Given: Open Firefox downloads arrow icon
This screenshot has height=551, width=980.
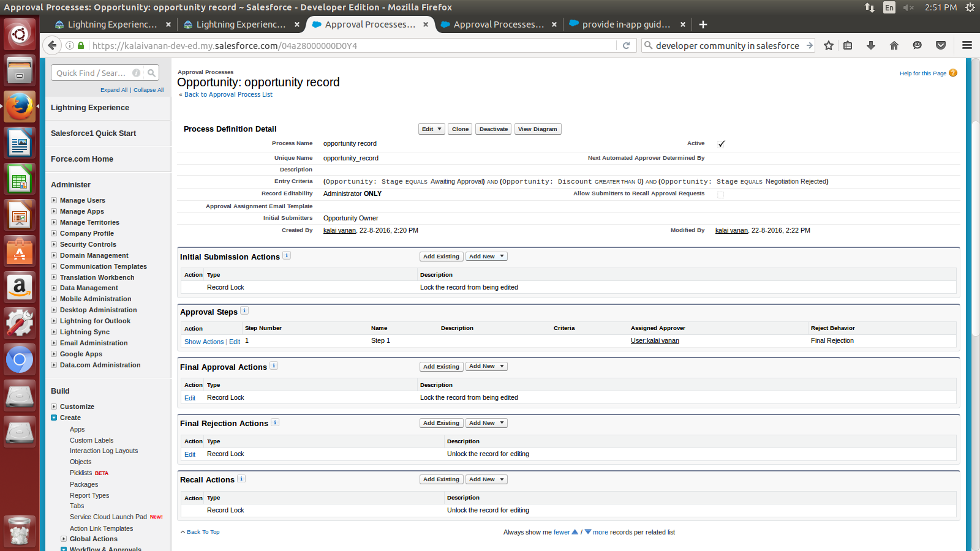Looking at the screenshot, I should tap(870, 45).
